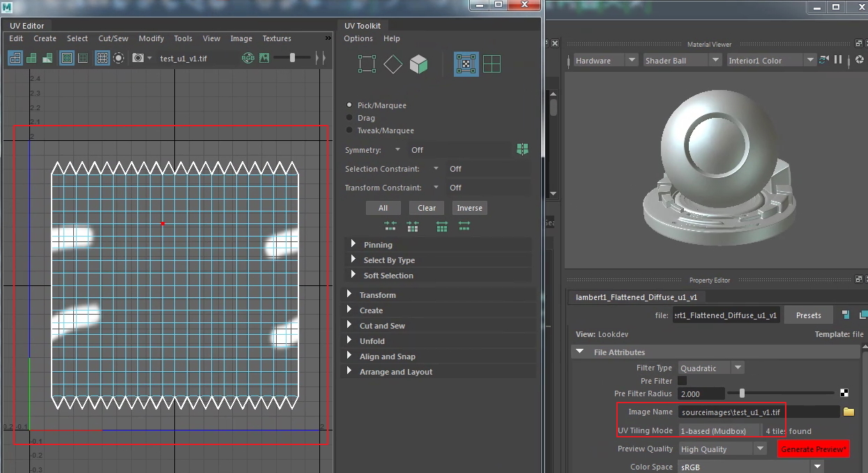Expand the Unfold section
The height and width of the screenshot is (473, 868).
point(438,341)
